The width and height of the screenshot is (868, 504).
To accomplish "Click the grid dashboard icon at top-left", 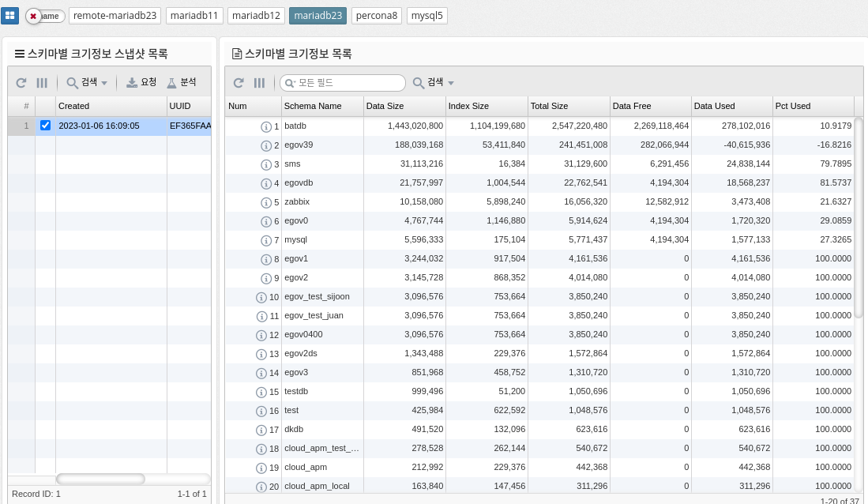I will tap(11, 16).
